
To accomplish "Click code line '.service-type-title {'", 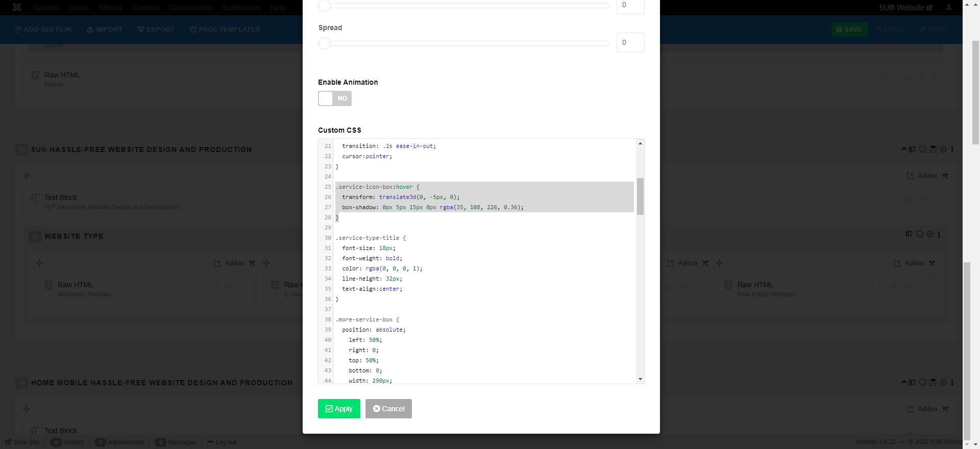I will [x=371, y=238].
